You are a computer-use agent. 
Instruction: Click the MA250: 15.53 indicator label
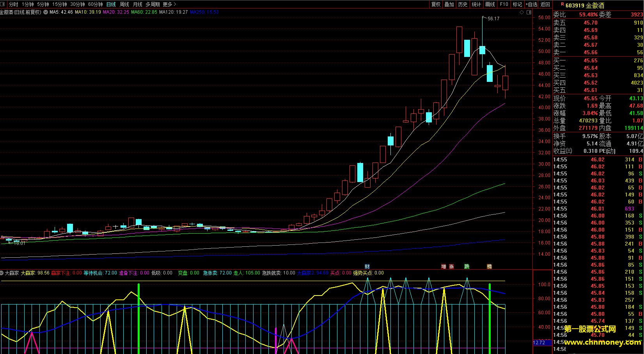coord(204,12)
